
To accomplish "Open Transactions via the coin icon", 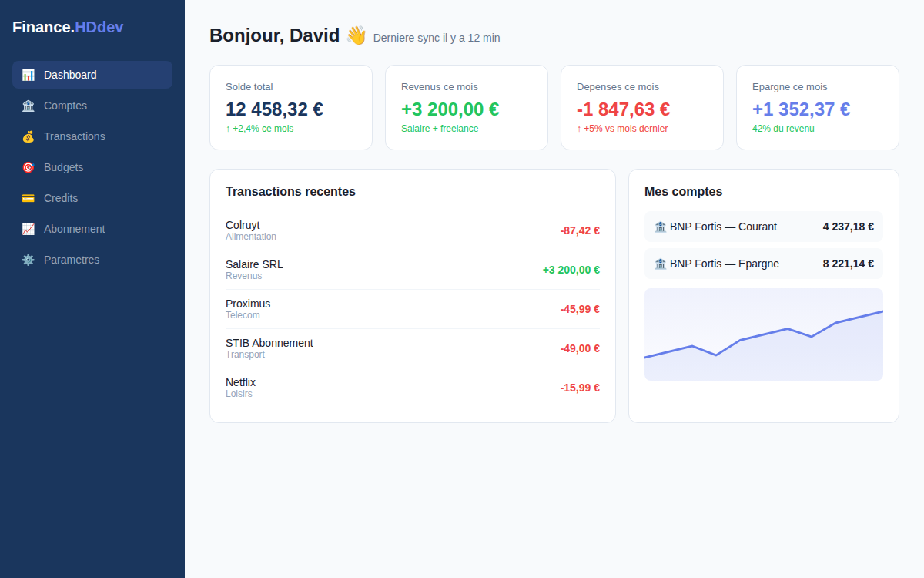I will (28, 136).
